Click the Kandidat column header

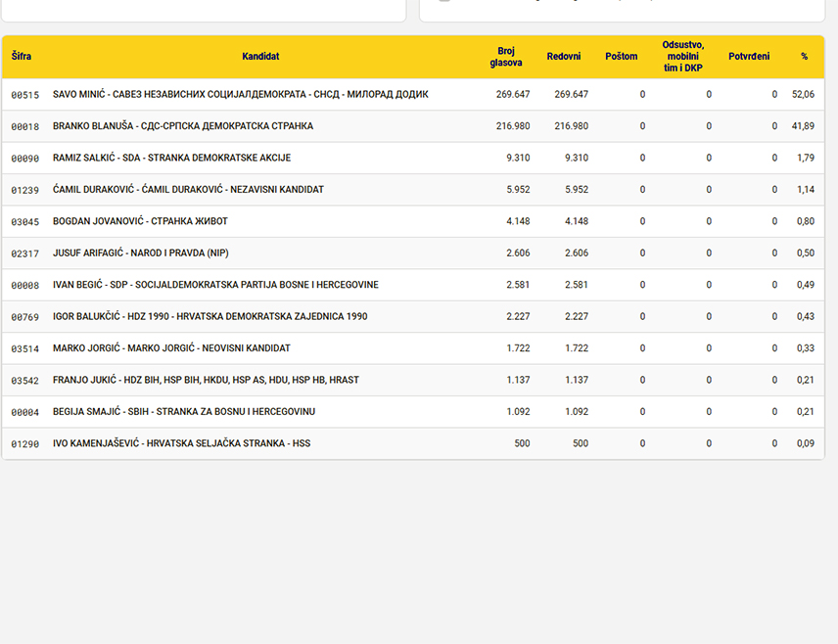[x=260, y=56]
